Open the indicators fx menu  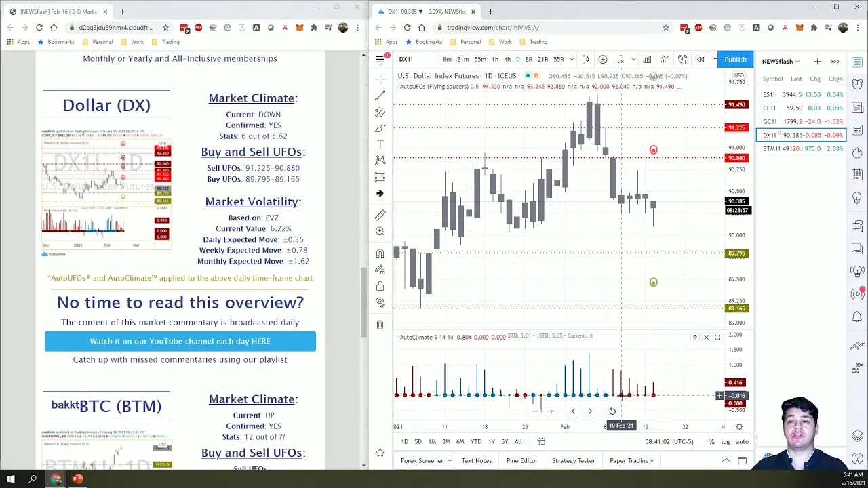[x=620, y=59]
